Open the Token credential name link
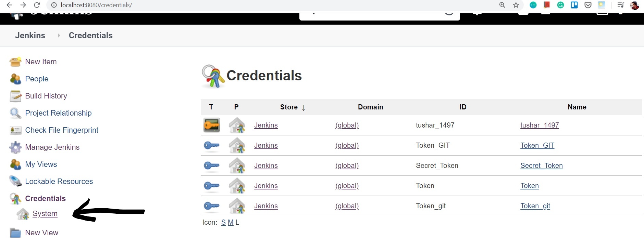 (530, 186)
